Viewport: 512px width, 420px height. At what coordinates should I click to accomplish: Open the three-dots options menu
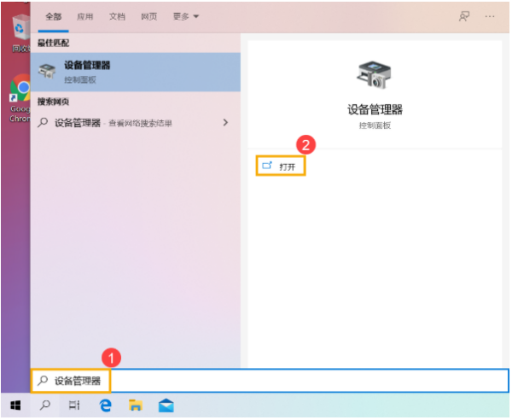(x=490, y=16)
